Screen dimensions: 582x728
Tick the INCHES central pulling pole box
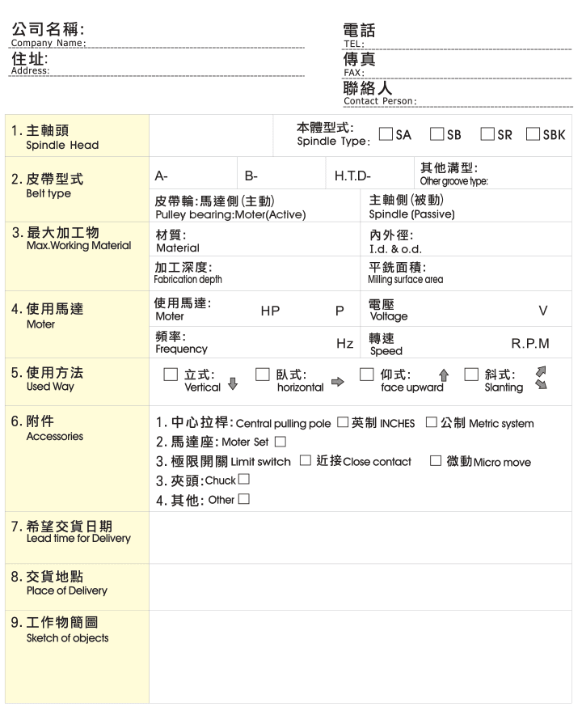tap(343, 422)
